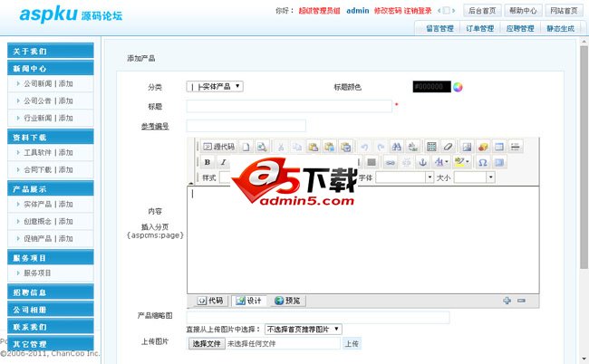Image resolution: width=589 pixels, height=364 pixels.
Task: Open the 后台首页 button
Action: tap(482, 11)
